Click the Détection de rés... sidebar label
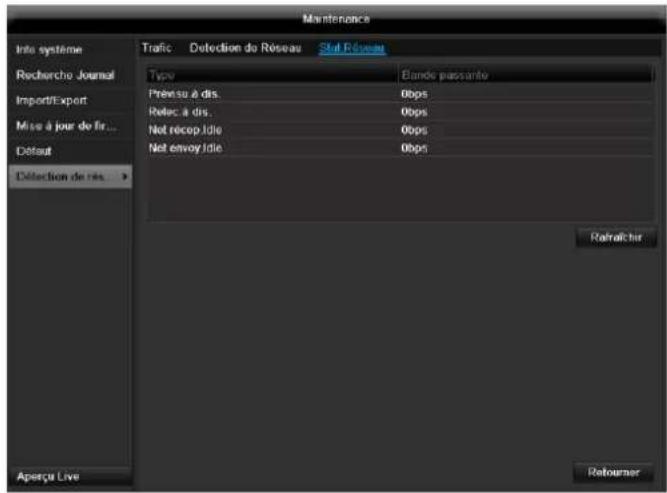The height and width of the screenshot is (493, 667). (58, 177)
